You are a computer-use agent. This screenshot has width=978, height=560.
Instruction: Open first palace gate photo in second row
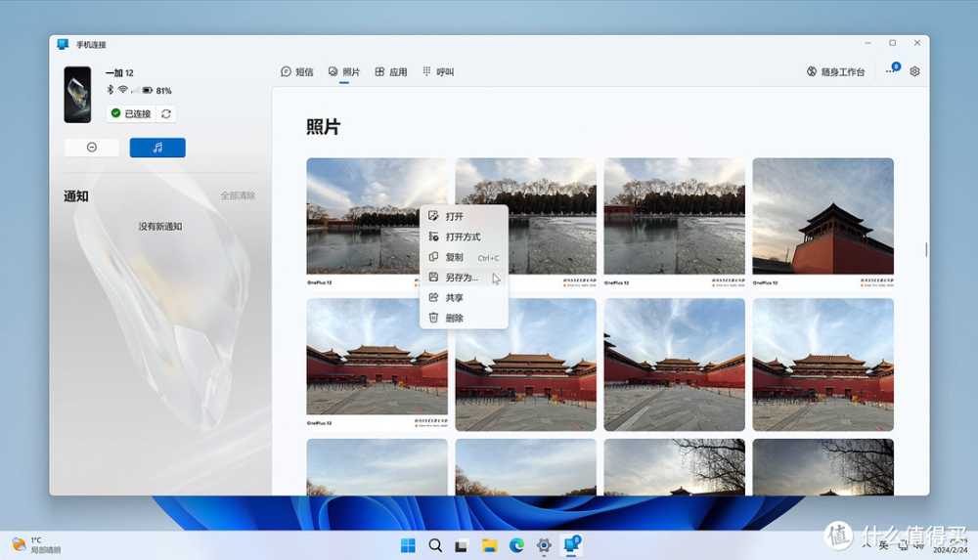377,365
